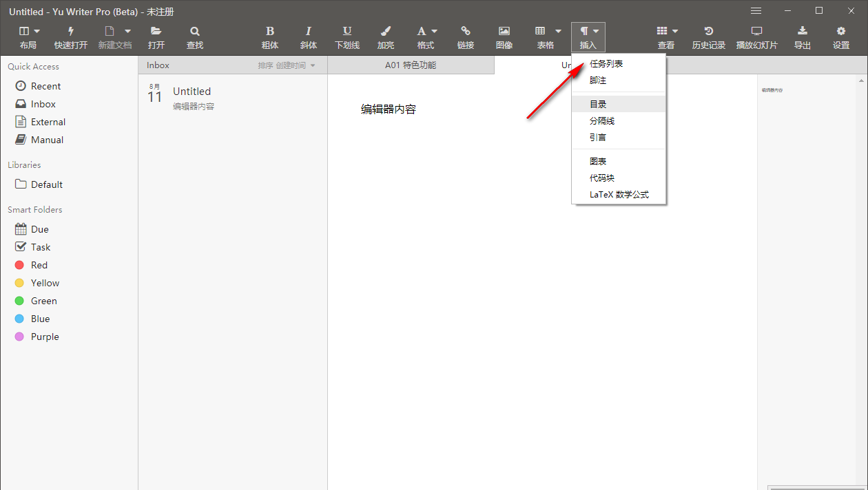Select 分隔线 in the insert menu
Screen dimensions: 868x490
(619, 120)
